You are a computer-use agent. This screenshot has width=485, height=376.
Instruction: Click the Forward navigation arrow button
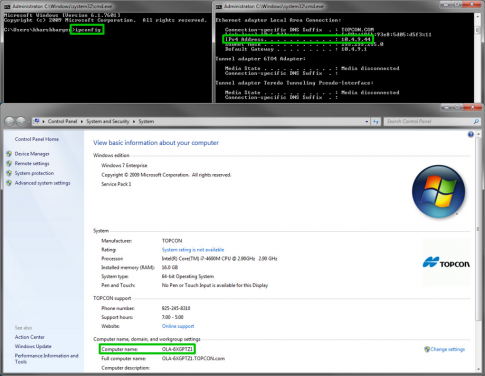[21, 122]
